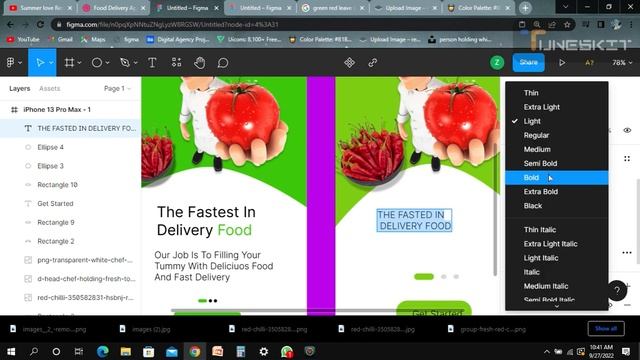The width and height of the screenshot is (640, 360).
Task: Choose Medium Italic font style
Action: pyautogui.click(x=557, y=286)
